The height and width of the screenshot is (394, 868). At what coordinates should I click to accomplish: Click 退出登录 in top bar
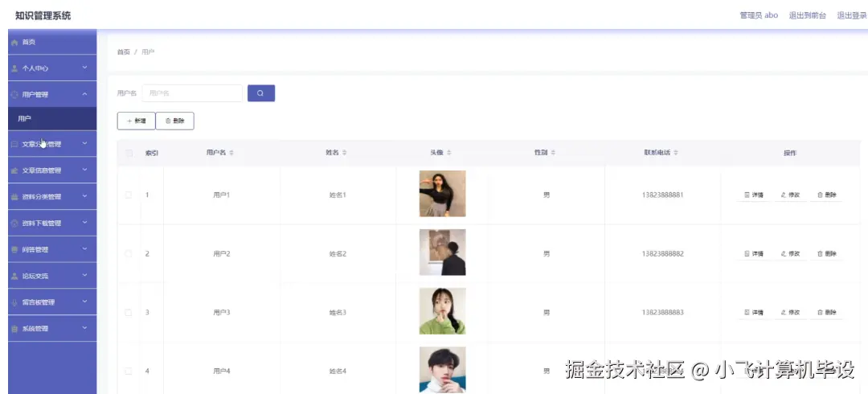(852, 15)
